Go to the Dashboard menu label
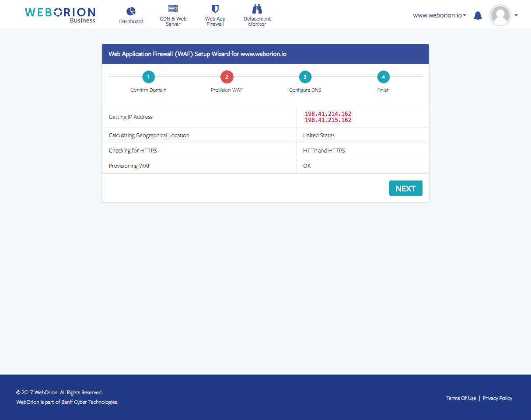The image size is (531, 420). click(x=131, y=21)
